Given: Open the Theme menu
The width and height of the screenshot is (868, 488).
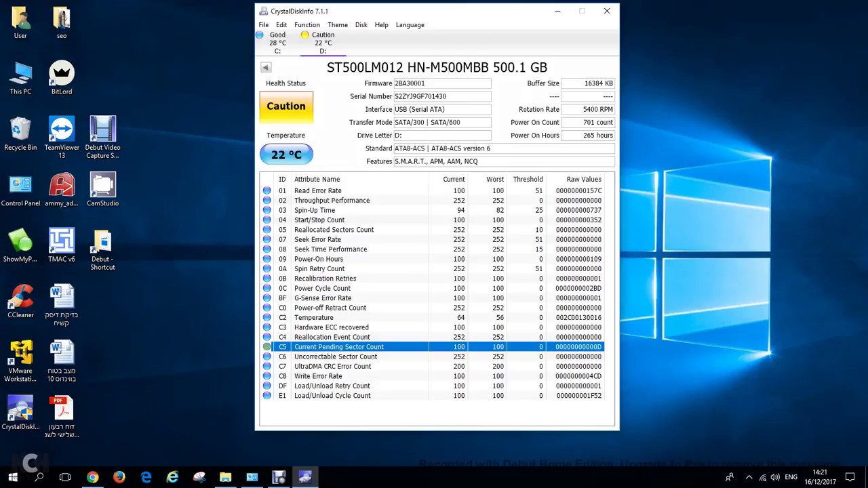Looking at the screenshot, I should click(x=337, y=25).
